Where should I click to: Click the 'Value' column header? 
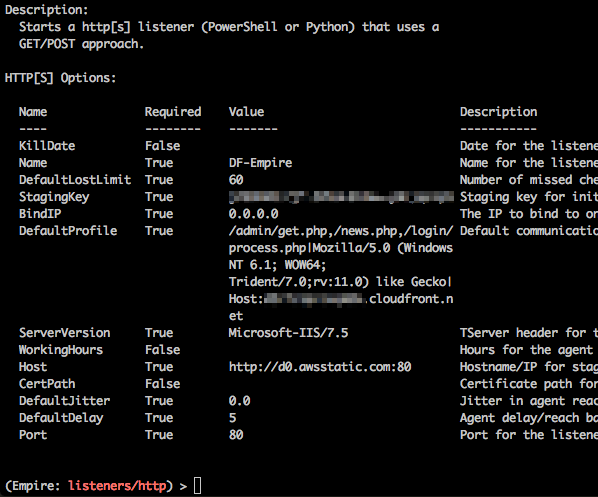(x=246, y=112)
